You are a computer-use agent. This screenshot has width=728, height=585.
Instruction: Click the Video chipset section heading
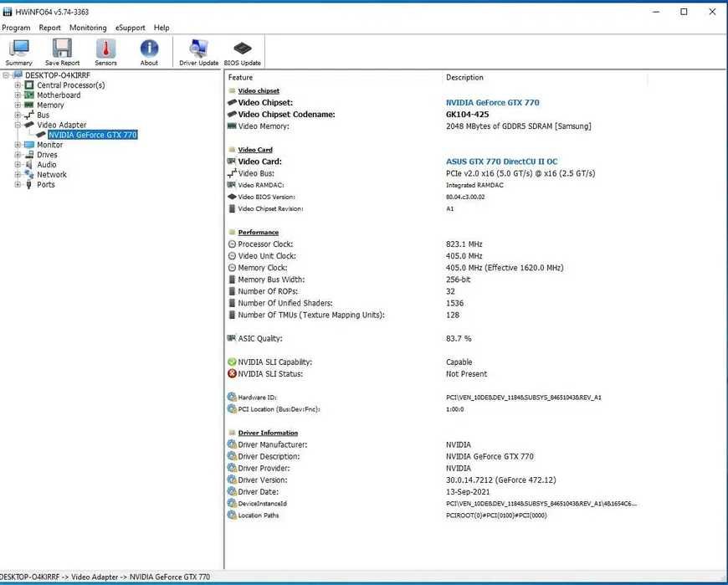259,91
